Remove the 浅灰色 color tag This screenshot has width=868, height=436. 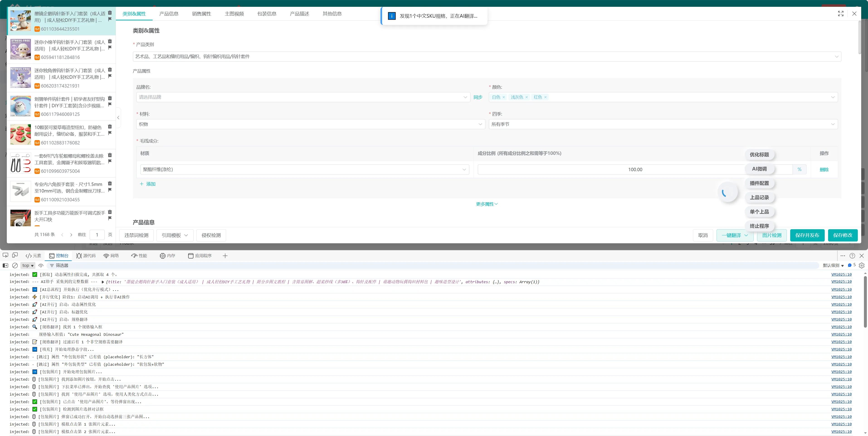tap(527, 97)
